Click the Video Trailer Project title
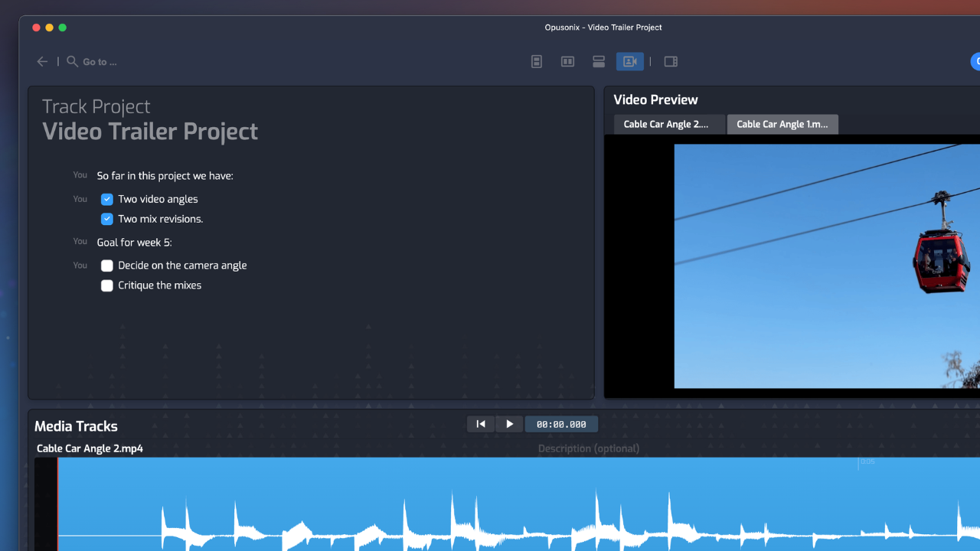Image resolution: width=980 pixels, height=551 pixels. pyautogui.click(x=150, y=132)
